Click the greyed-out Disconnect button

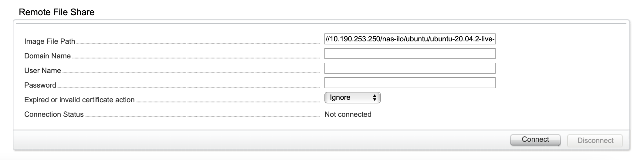[x=595, y=141]
